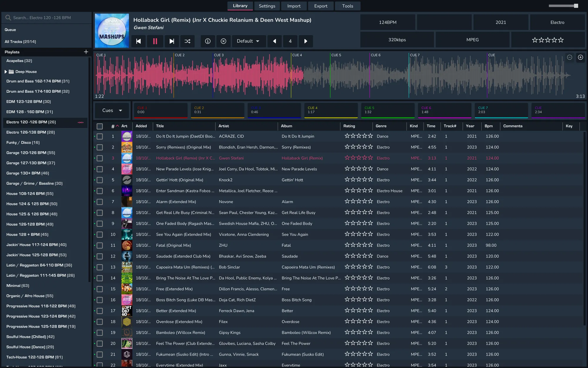Image resolution: width=588 pixels, height=368 pixels.
Task: Pause the playing track
Action: (155, 41)
